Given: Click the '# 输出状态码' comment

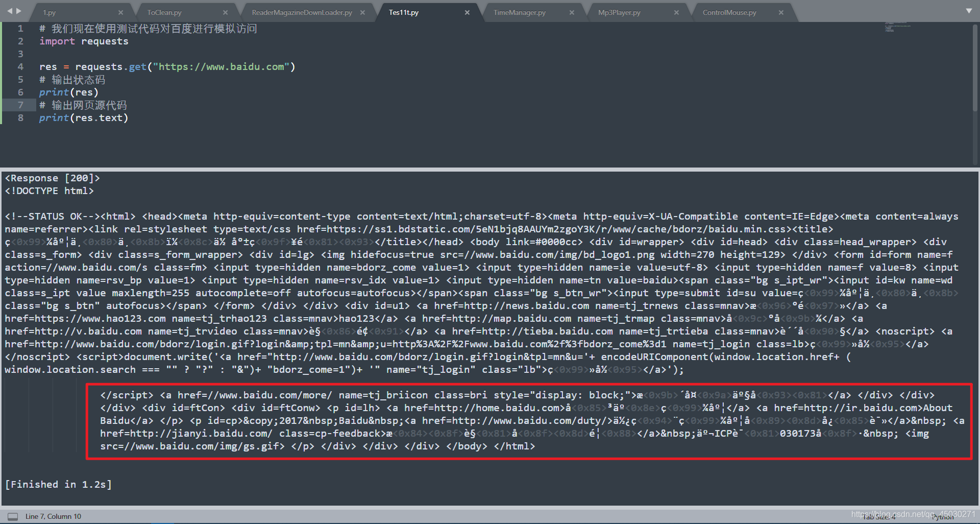Looking at the screenshot, I should coord(72,80).
